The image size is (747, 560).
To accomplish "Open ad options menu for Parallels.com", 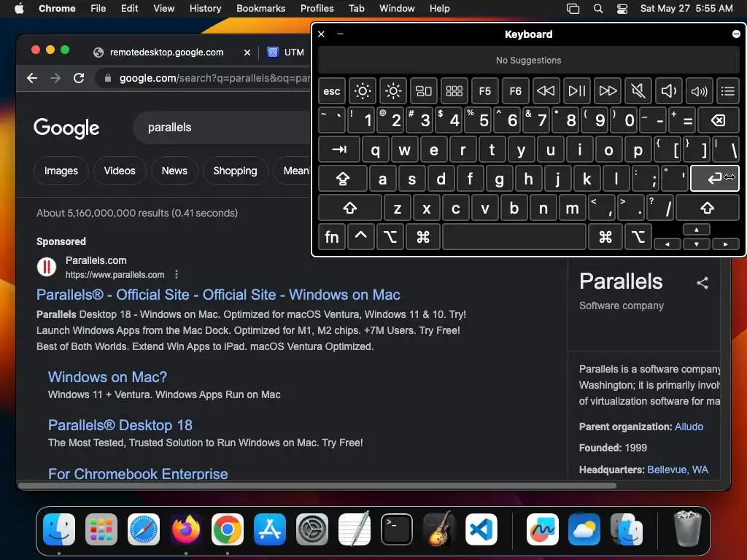I will coord(177,274).
